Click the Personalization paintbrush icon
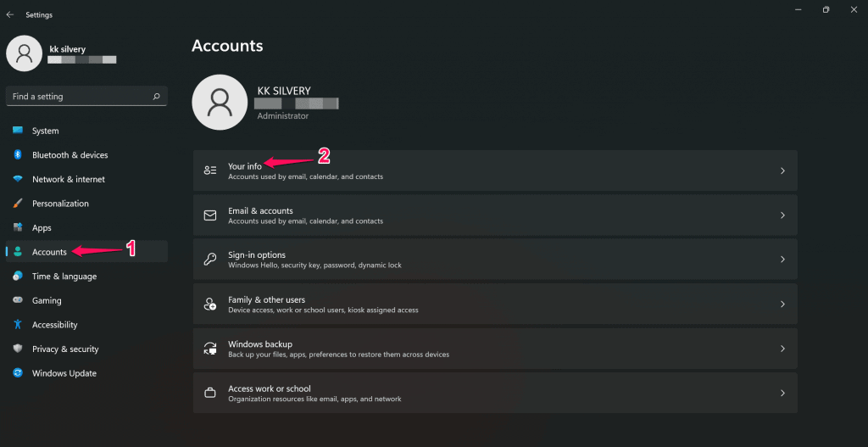 (x=18, y=204)
